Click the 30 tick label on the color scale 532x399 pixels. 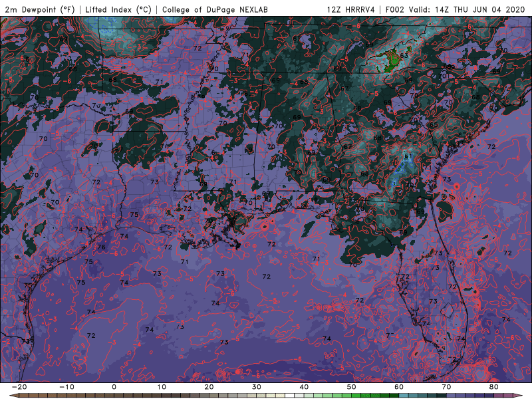tap(257, 387)
